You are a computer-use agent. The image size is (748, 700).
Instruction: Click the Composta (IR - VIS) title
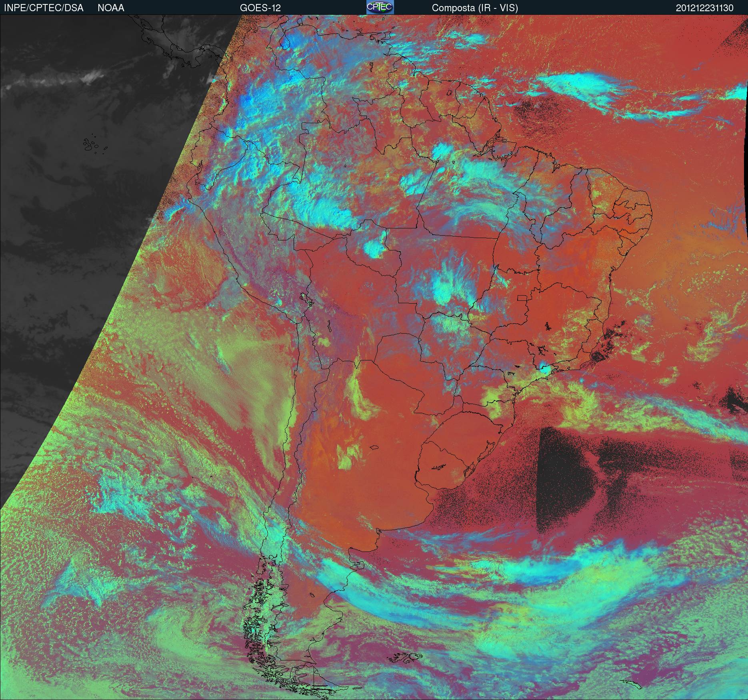pyautogui.click(x=475, y=8)
